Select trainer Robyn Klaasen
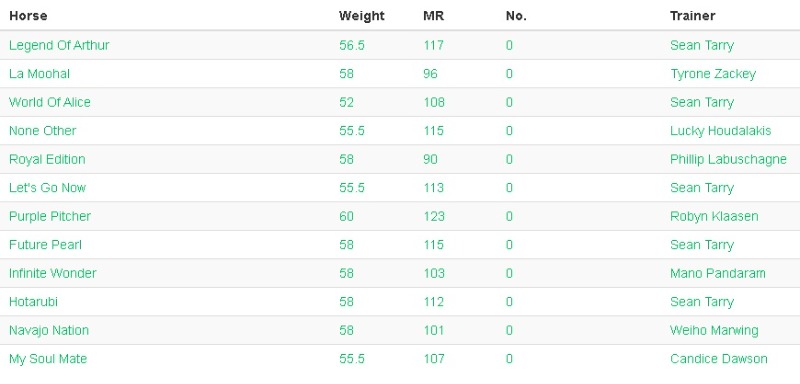Image resolution: width=800 pixels, height=384 pixels. (714, 217)
